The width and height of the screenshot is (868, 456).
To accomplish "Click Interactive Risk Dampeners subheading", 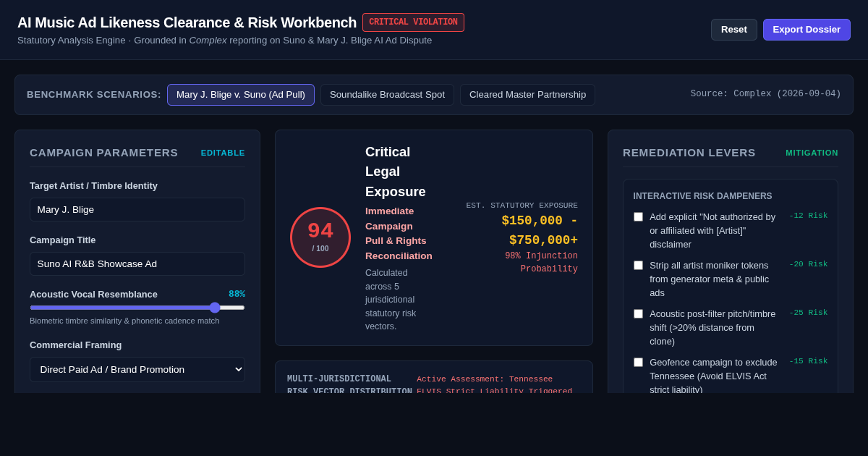I will click(x=702, y=196).
